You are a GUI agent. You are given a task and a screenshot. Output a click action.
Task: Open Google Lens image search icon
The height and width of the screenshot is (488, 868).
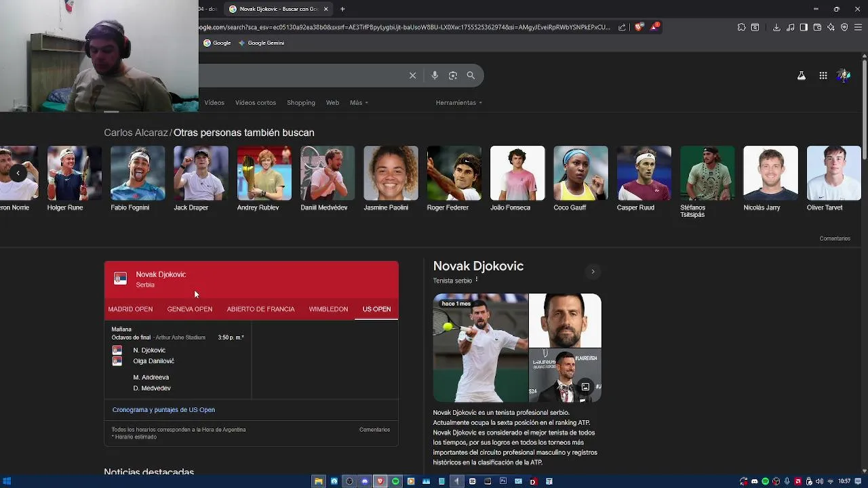click(453, 75)
